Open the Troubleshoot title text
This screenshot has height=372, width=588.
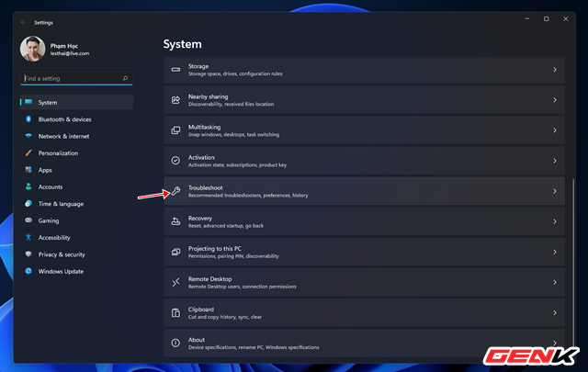(205, 188)
